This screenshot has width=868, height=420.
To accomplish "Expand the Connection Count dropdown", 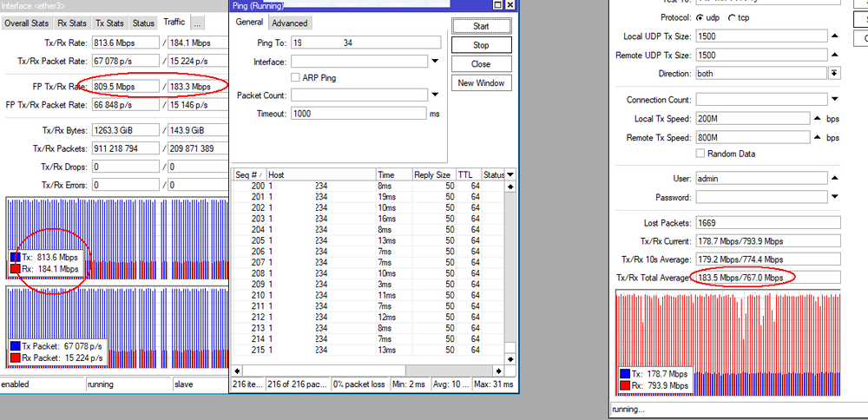I will click(x=835, y=100).
